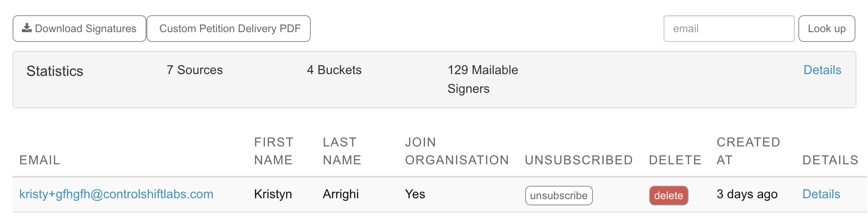Click the Last Name column header

(x=342, y=151)
